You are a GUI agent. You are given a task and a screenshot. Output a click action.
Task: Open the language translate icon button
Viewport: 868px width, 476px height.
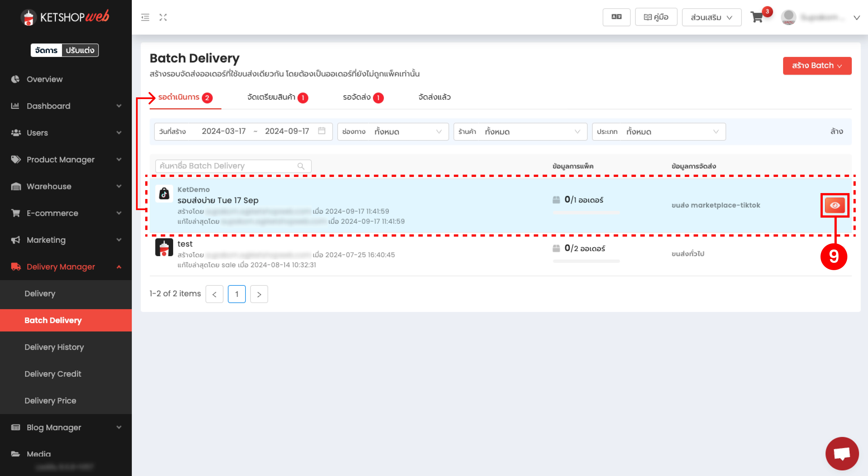coord(616,17)
